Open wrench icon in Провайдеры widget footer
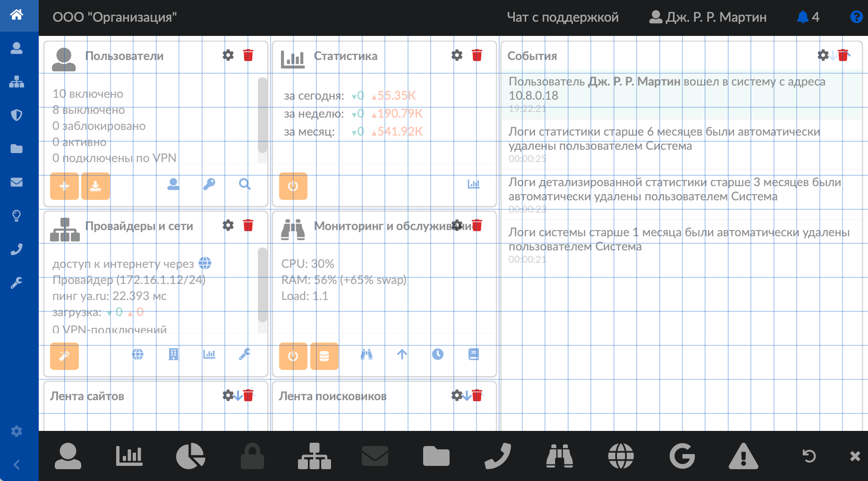 pos(245,354)
